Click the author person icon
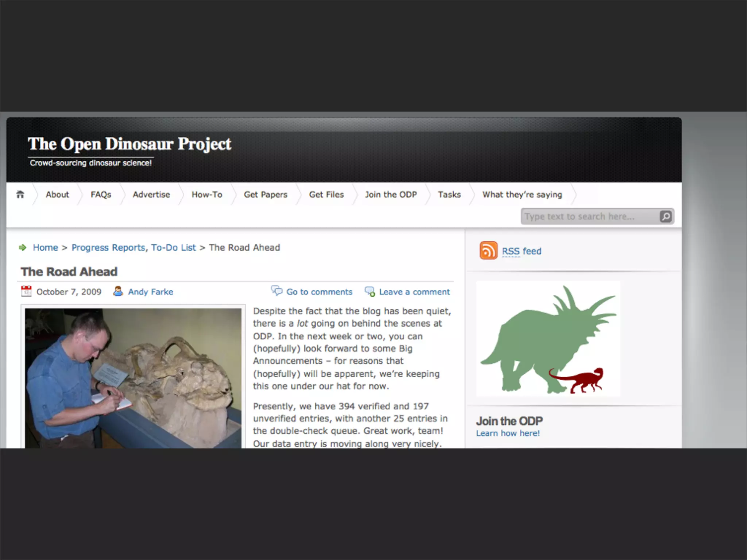Image resolution: width=747 pixels, height=560 pixels. pyautogui.click(x=118, y=291)
